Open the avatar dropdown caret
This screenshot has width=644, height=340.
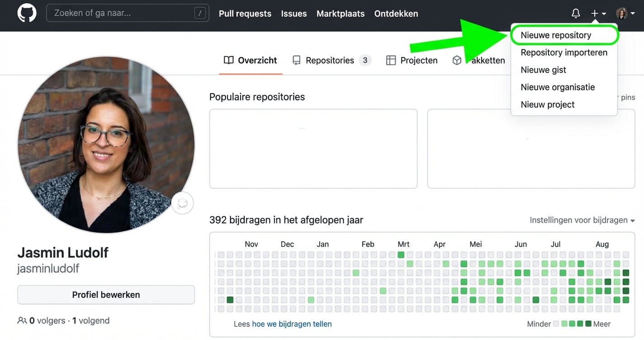point(633,13)
